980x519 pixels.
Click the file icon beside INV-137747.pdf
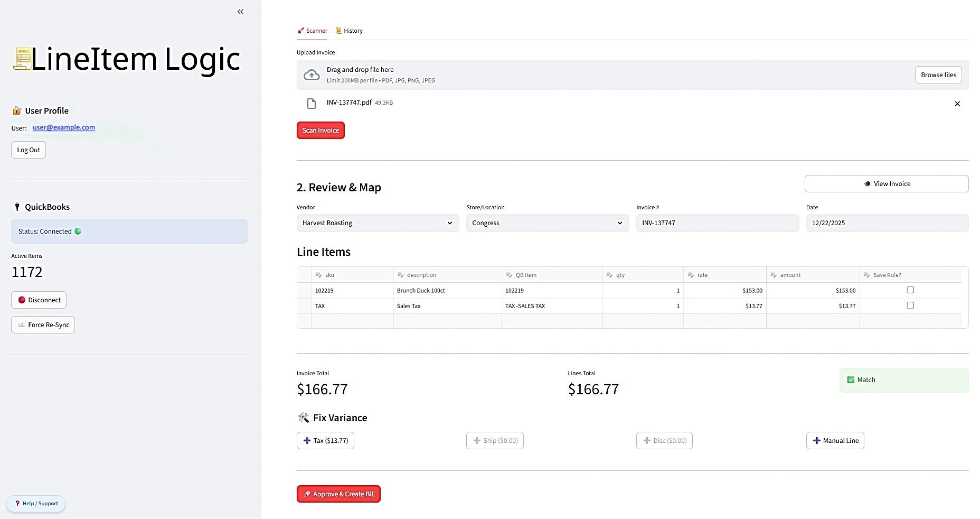(x=311, y=103)
